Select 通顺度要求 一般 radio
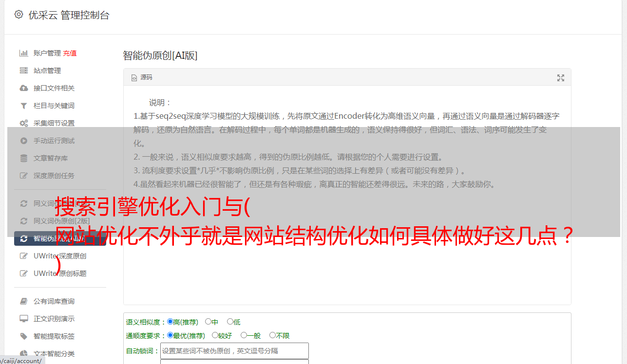 coord(244,335)
